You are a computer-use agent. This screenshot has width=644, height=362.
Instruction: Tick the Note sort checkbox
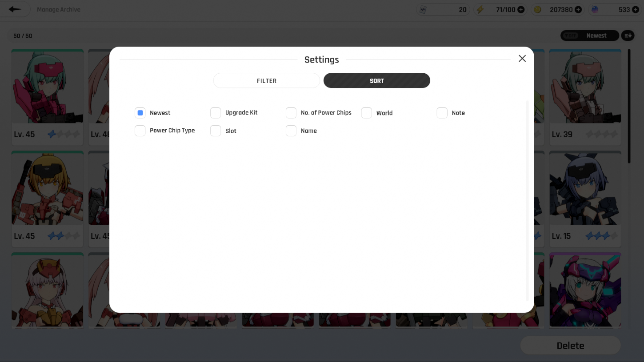(x=442, y=113)
